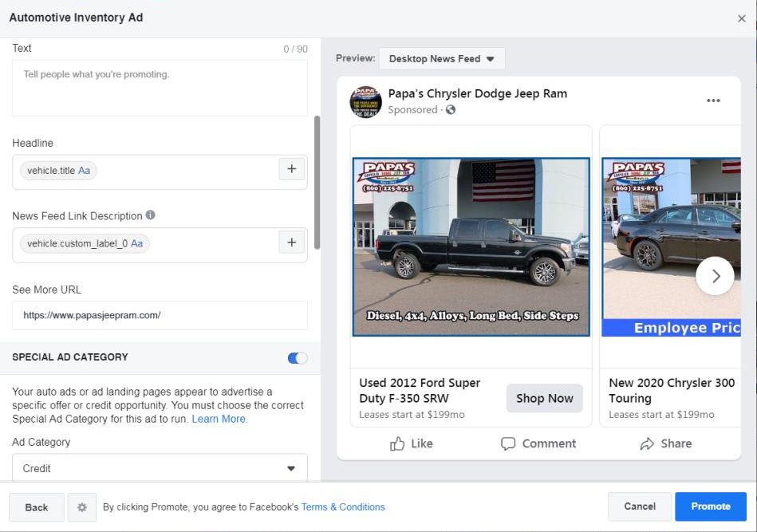Viewport: 757px width, 532px height.
Task: Go Back to the previous step
Action: (x=37, y=507)
